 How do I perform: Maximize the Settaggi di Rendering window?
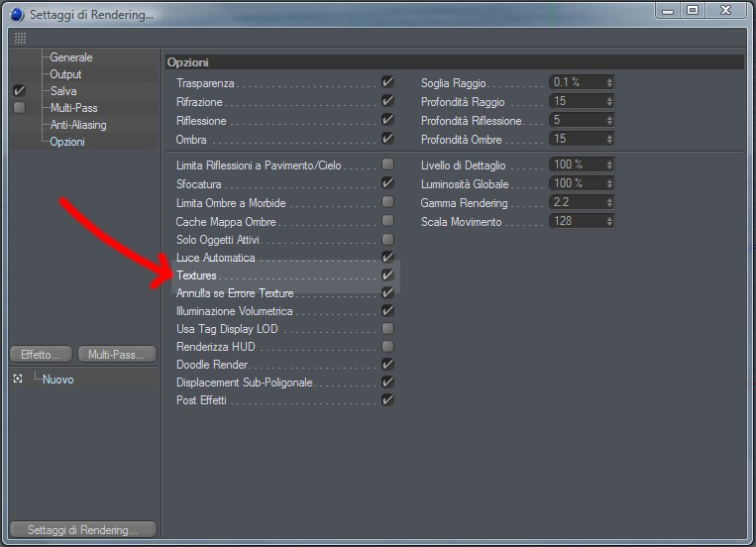(693, 11)
